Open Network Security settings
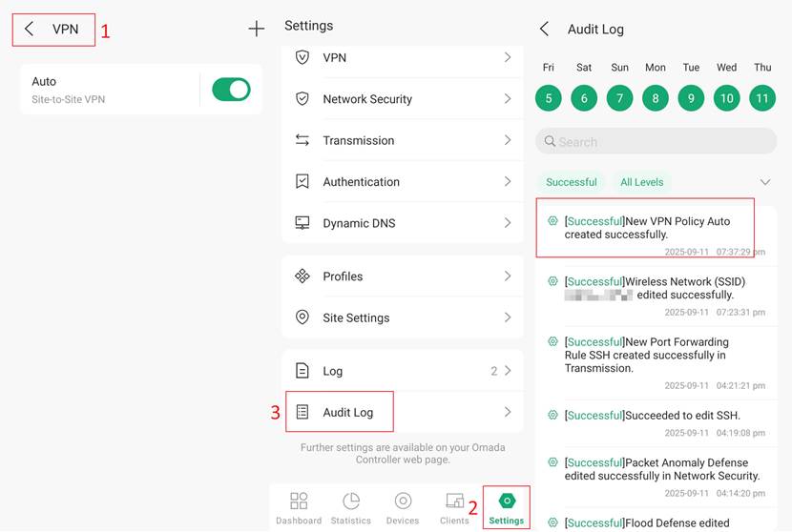The image size is (792, 532). pyautogui.click(x=367, y=99)
